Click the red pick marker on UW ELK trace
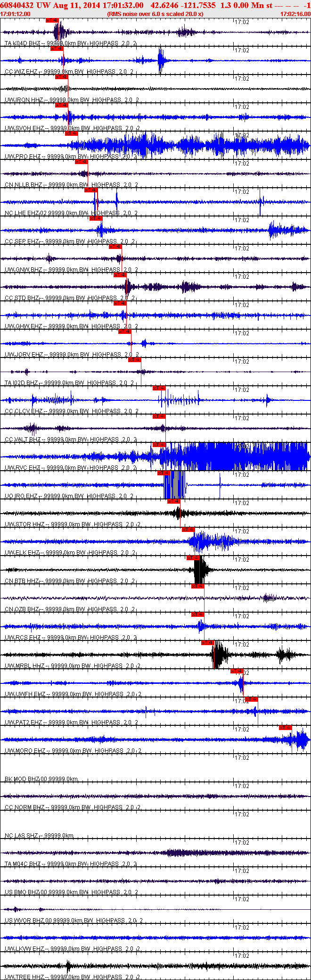Viewport: 311px width, 980px height. [x=188, y=530]
